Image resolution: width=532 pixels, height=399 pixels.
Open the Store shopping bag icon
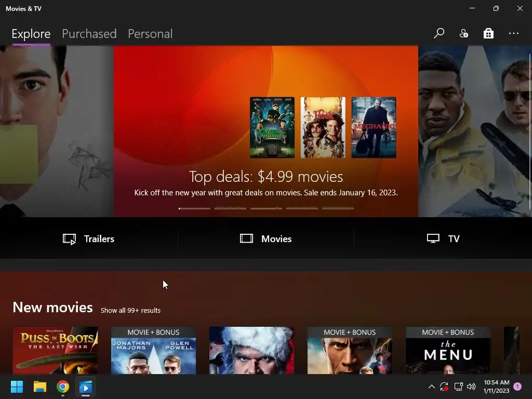point(488,33)
